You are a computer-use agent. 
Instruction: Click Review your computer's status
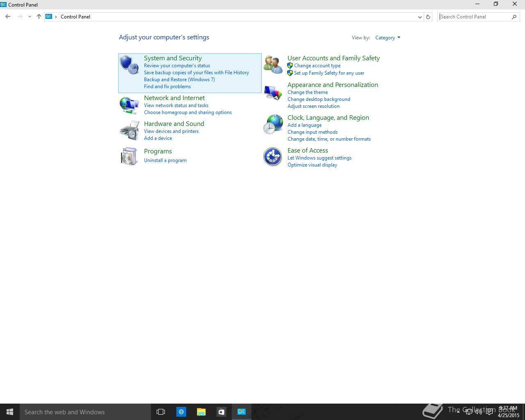point(177,66)
